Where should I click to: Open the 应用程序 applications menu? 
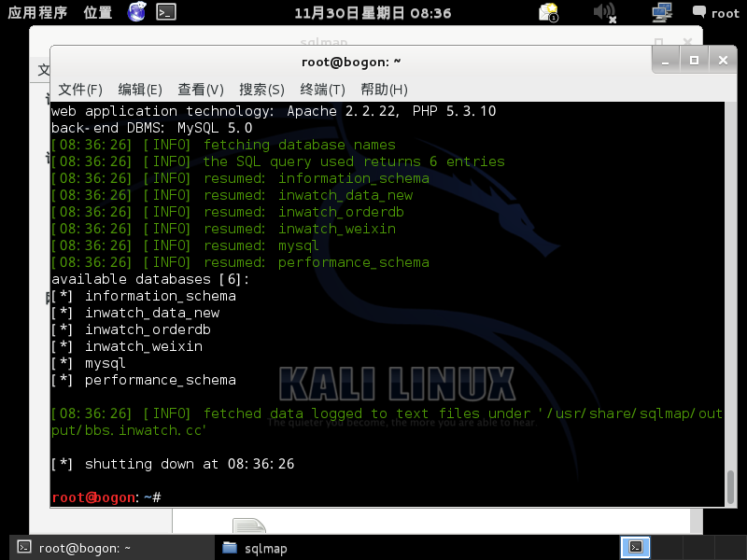click(x=37, y=12)
